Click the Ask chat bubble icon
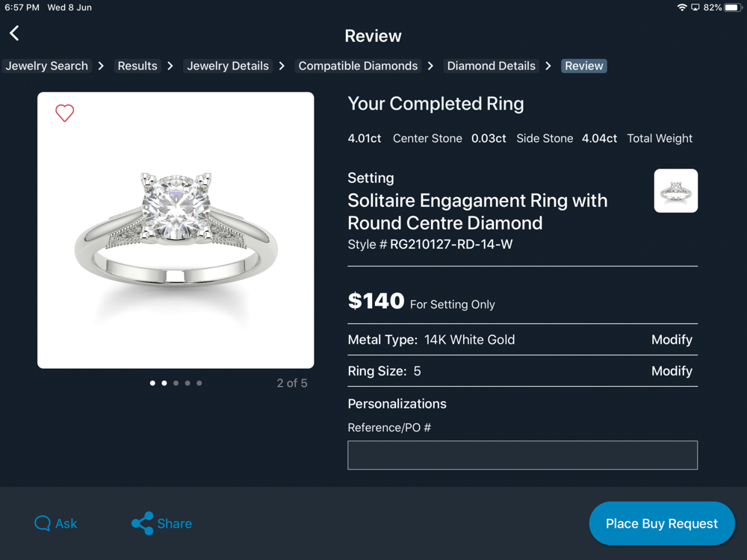The image size is (747, 560). coord(43,523)
